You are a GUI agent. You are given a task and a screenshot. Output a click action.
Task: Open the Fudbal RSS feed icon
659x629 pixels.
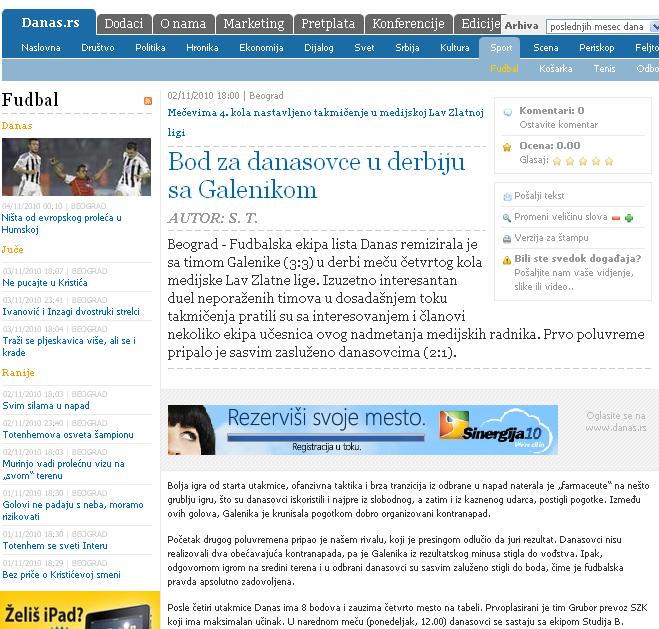pos(148,101)
